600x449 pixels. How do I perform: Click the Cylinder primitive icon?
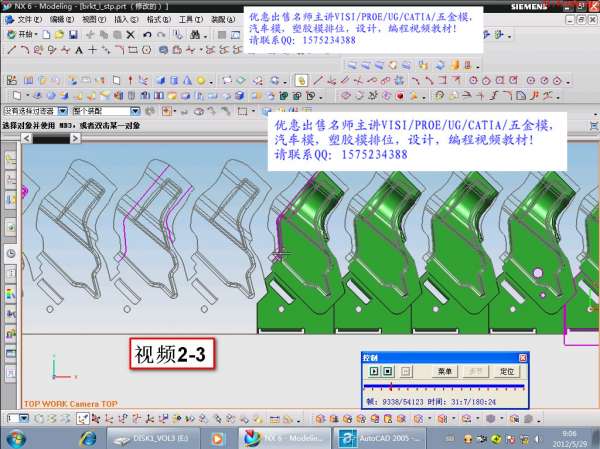tap(174, 80)
